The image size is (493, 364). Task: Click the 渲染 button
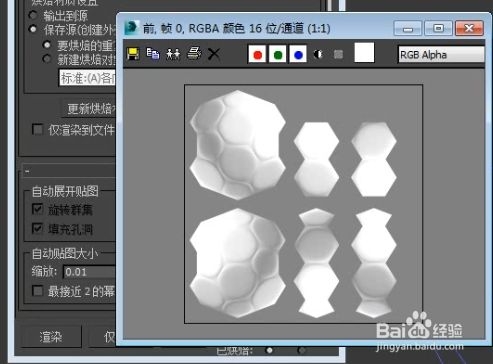point(51,337)
